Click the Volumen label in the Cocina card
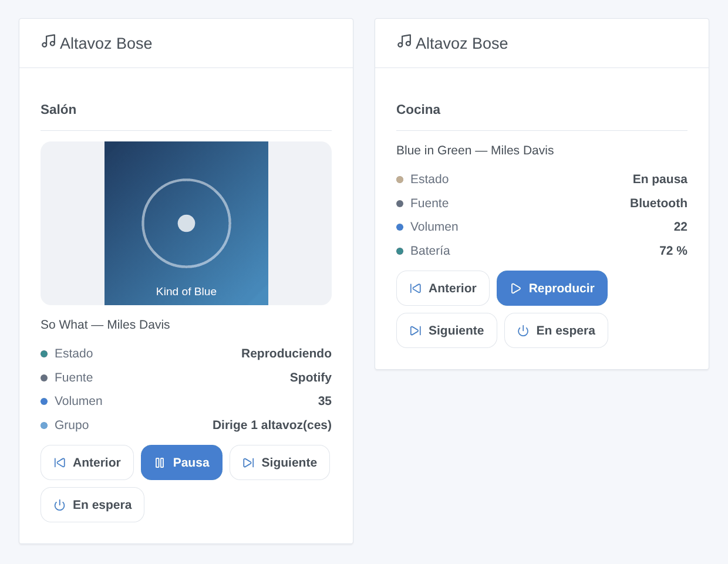Screen dimensions: 728x564 tap(434, 227)
